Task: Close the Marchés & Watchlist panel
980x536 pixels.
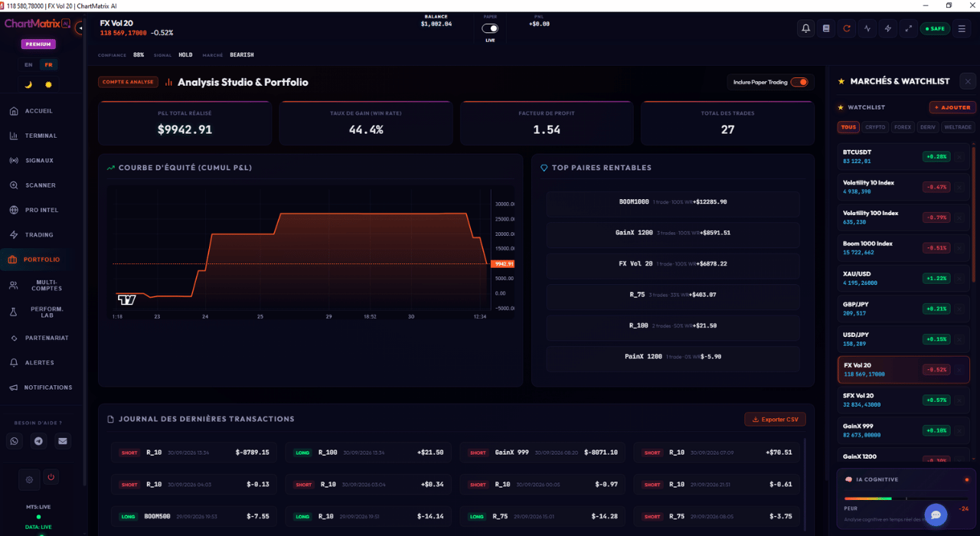Action: [969, 81]
